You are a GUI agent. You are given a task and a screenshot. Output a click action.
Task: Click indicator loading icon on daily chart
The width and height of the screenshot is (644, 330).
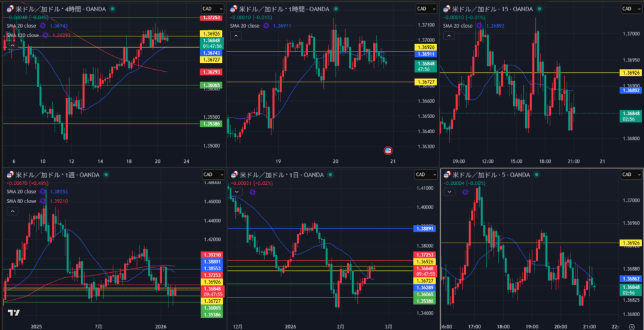point(252,192)
